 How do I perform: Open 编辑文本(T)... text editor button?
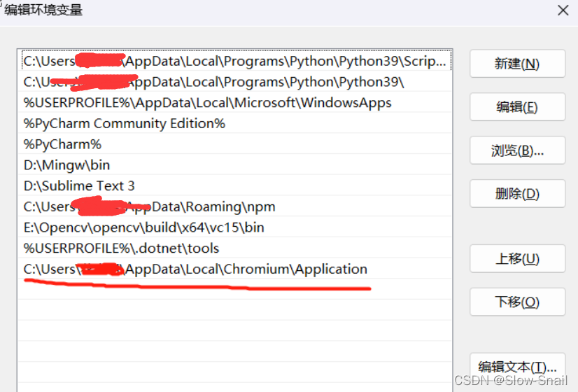click(517, 367)
